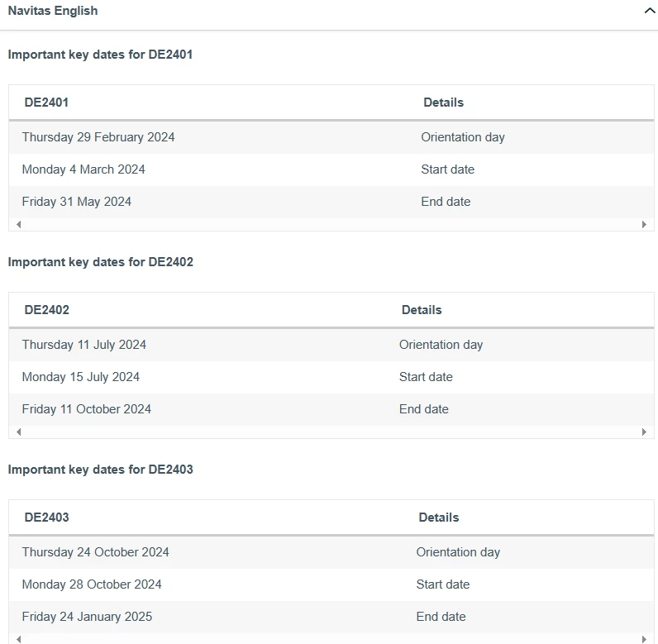Image resolution: width=658 pixels, height=644 pixels.
Task: Click the Navitas English section header
Action: click(x=329, y=12)
